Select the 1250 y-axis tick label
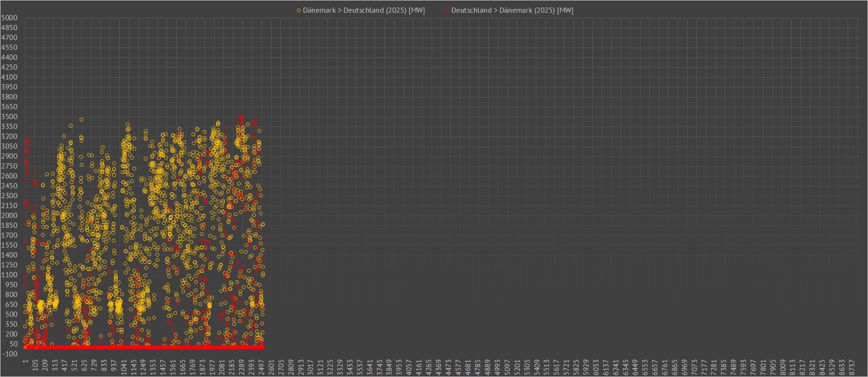The height and width of the screenshot is (377, 868). 9,265
